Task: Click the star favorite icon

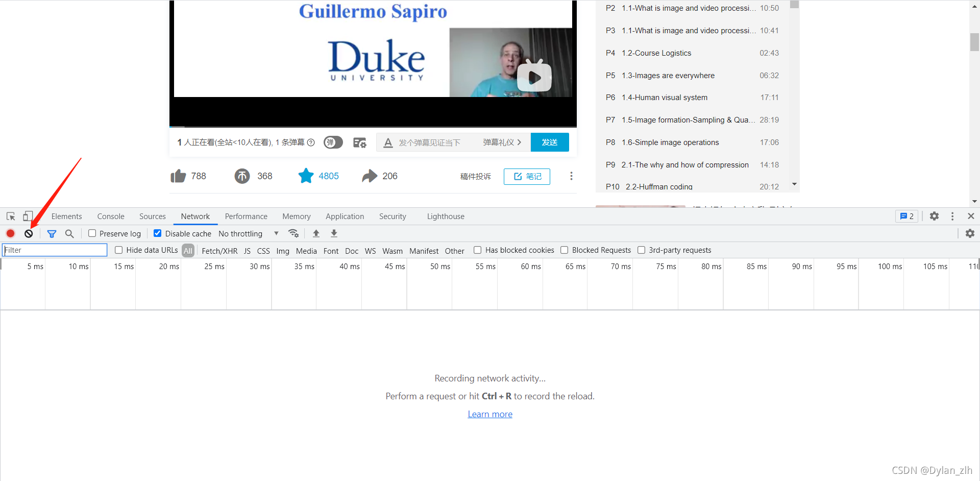Action: [x=306, y=176]
